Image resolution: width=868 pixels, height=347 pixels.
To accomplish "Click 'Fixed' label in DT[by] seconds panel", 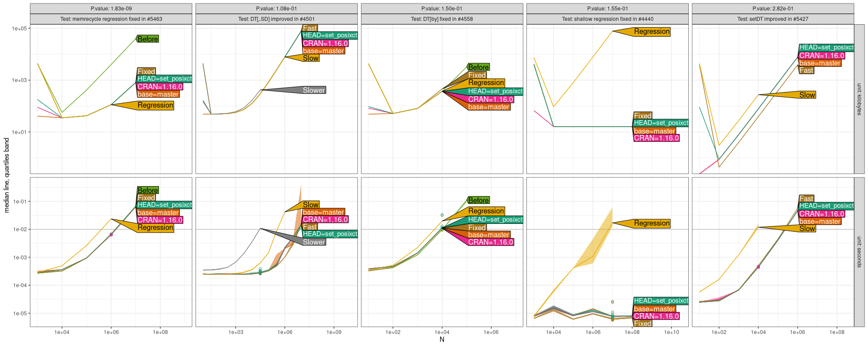I will [477, 228].
